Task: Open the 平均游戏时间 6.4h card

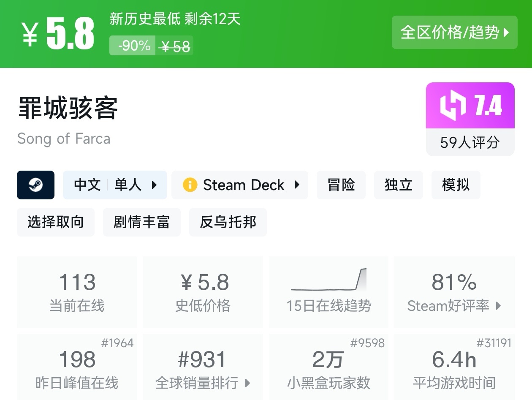Action: tap(454, 367)
